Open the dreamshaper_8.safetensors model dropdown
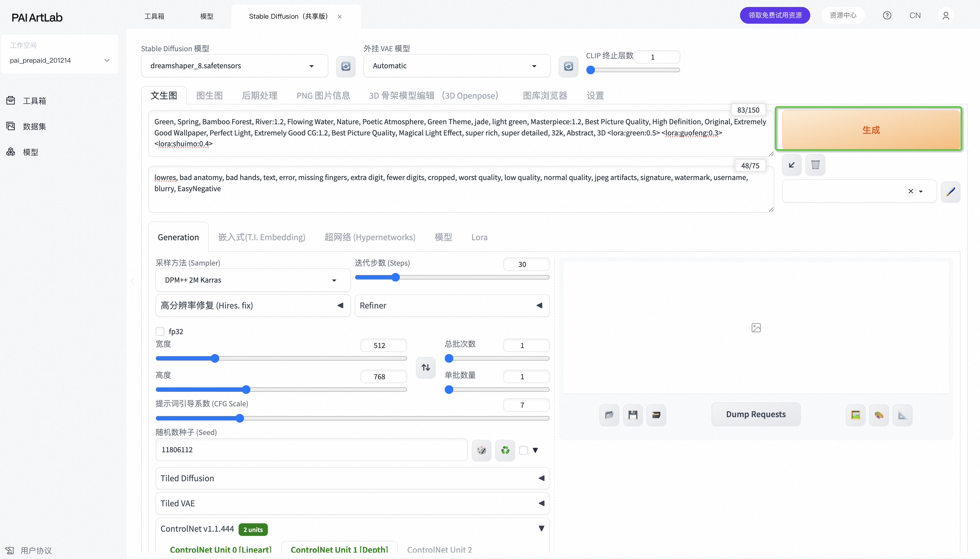 pyautogui.click(x=234, y=66)
